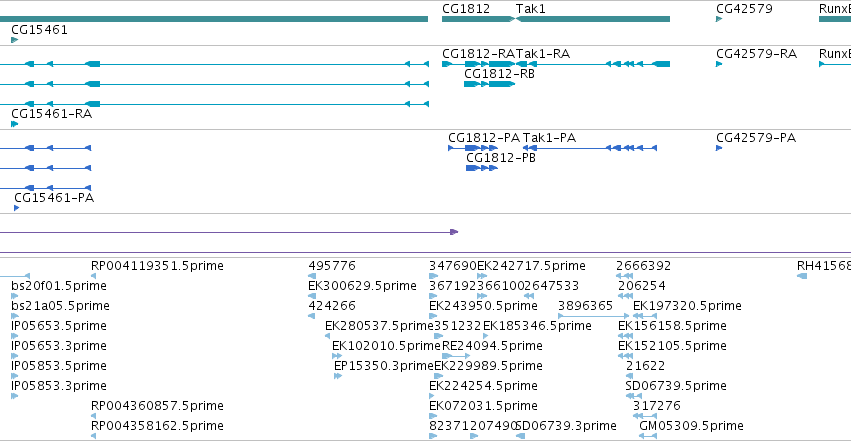Click the SD06739.5prime EST label
Screen dimensions: 851x441
click(676, 386)
